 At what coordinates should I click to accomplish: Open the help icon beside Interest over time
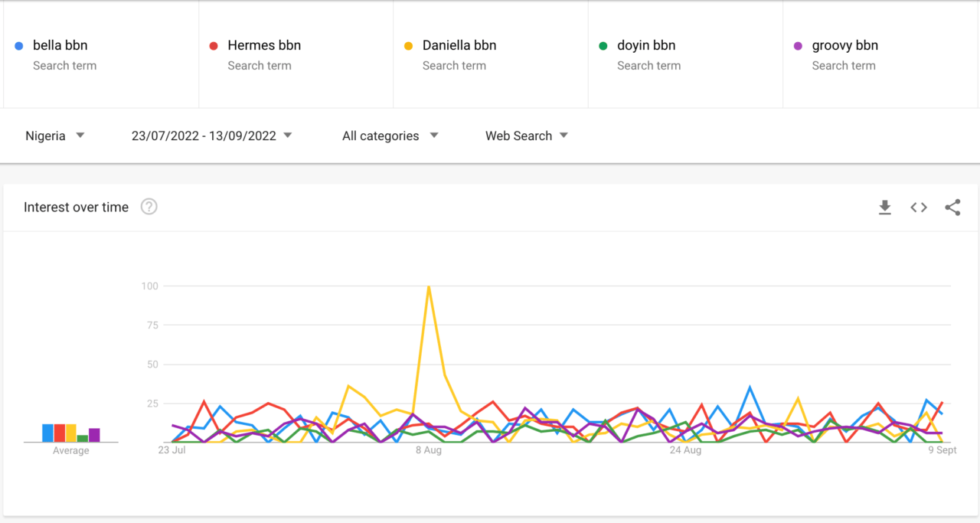coord(149,207)
